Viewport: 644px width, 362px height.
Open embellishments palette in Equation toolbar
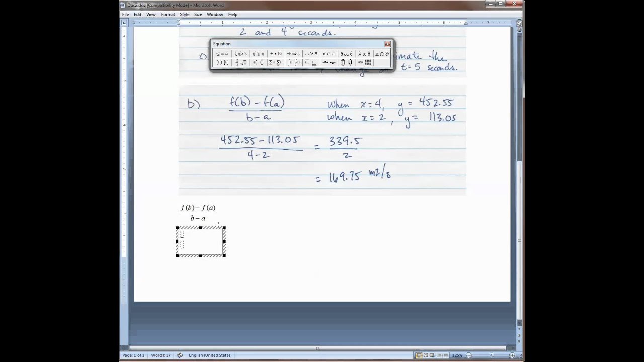[258, 54]
